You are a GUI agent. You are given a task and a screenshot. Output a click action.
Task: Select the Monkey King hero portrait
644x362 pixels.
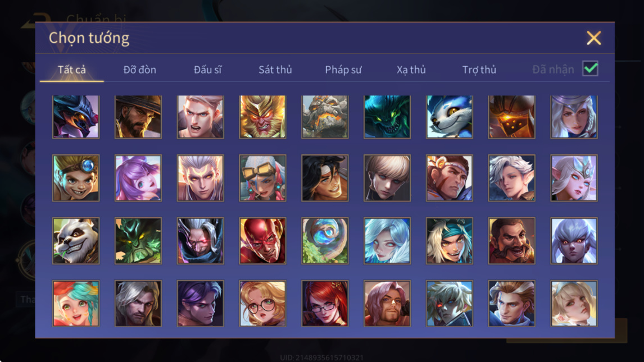coord(262,117)
